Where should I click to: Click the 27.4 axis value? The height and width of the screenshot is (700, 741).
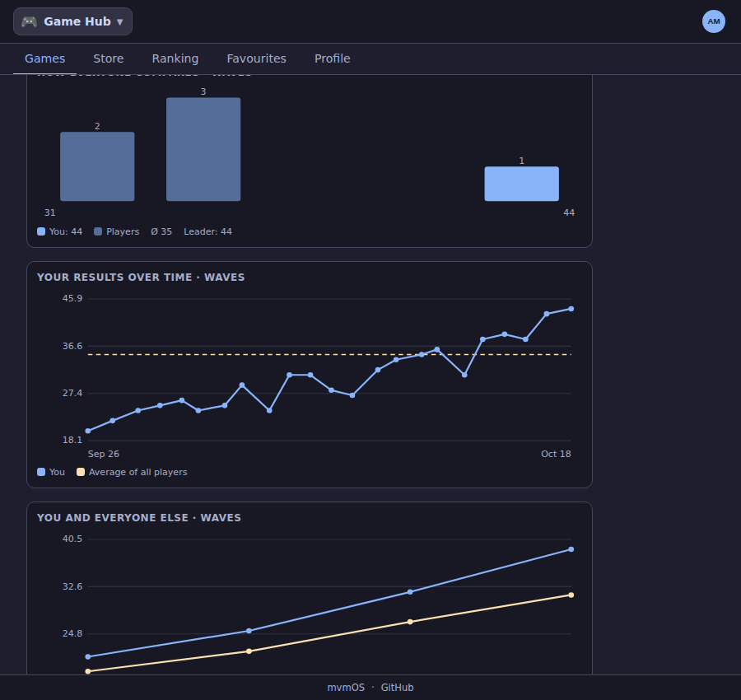pos(72,394)
